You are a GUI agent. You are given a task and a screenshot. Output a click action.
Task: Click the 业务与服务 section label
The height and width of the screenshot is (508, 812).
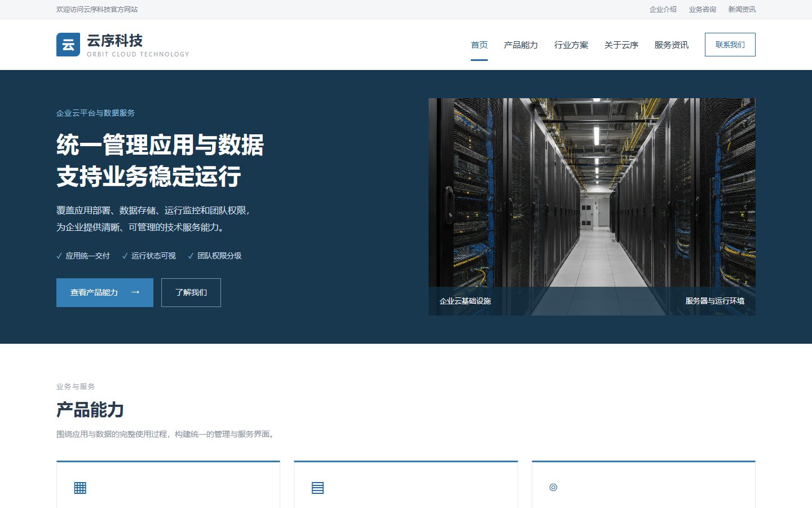coord(76,387)
